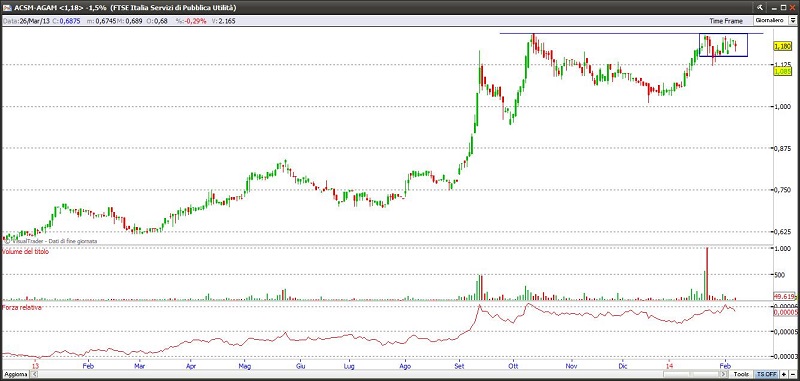Open the Tools button
The width and height of the screenshot is (800, 381).
[741, 374]
